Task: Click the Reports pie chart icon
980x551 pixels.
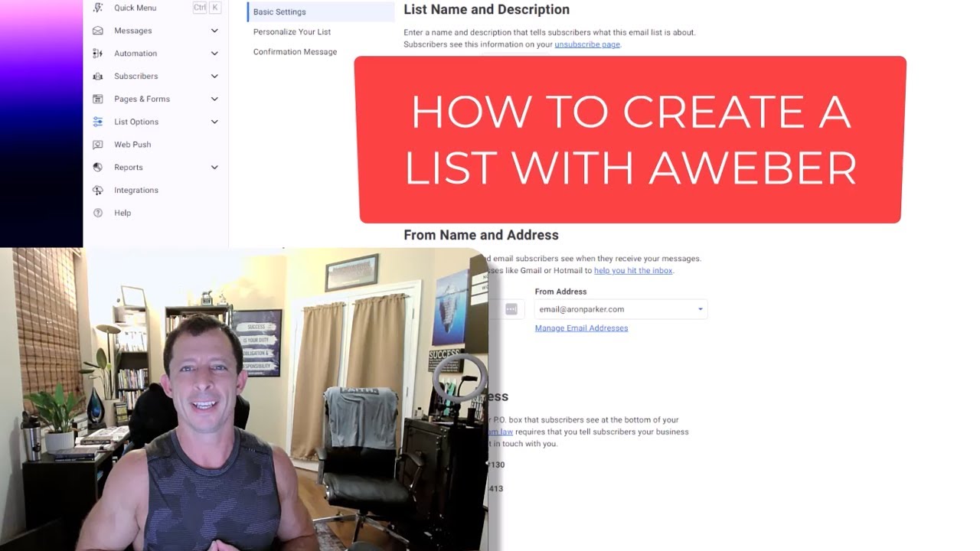Action: point(98,167)
